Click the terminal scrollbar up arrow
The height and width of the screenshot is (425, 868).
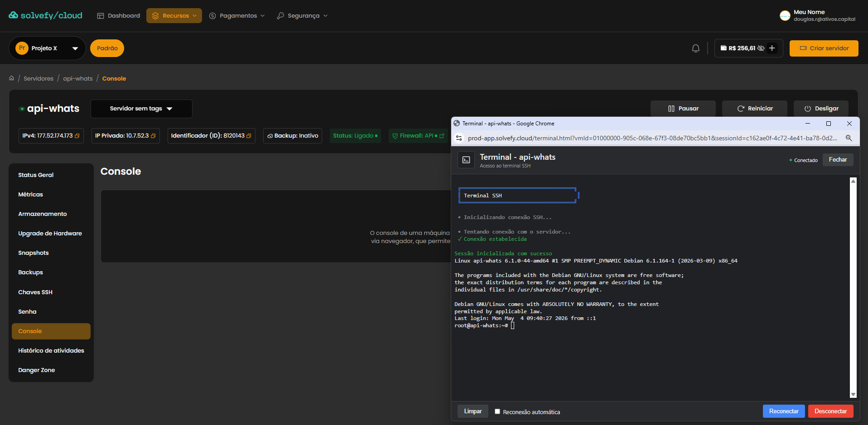(853, 181)
